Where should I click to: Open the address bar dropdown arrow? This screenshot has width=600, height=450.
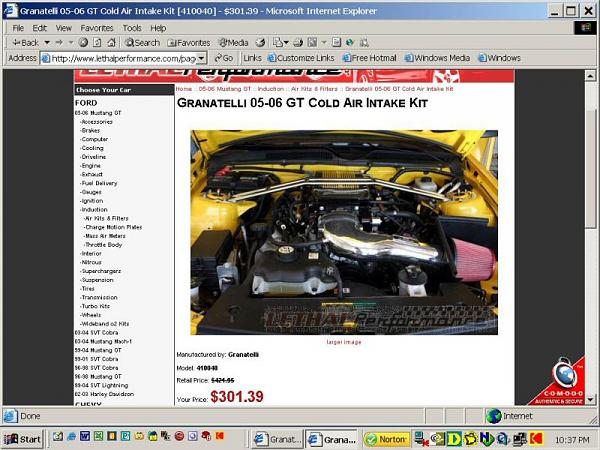202,58
